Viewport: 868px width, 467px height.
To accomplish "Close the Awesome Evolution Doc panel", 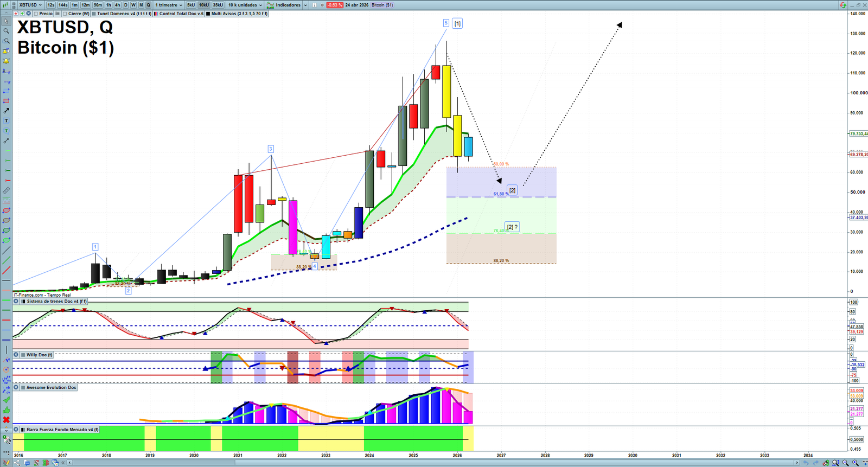I will (x=16, y=387).
